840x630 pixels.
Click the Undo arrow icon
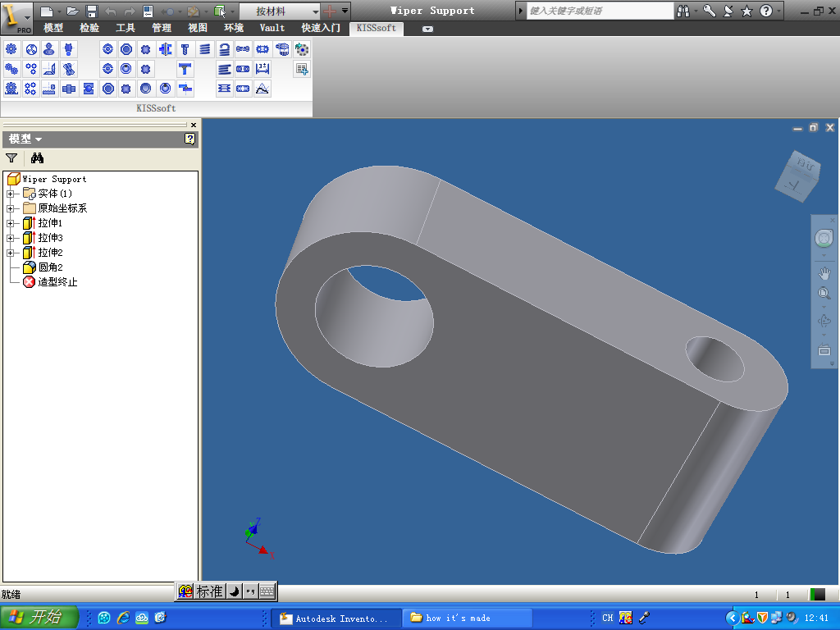pyautogui.click(x=111, y=11)
